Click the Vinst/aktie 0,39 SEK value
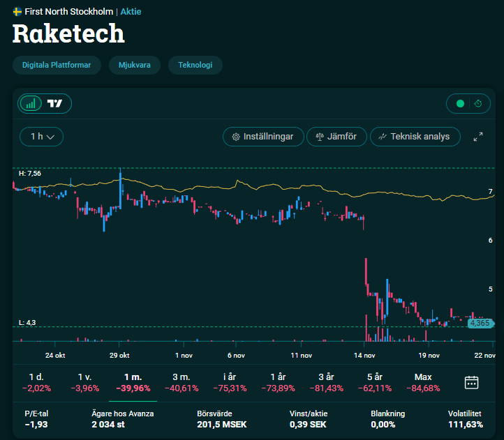This screenshot has height=440, width=504. (308, 425)
